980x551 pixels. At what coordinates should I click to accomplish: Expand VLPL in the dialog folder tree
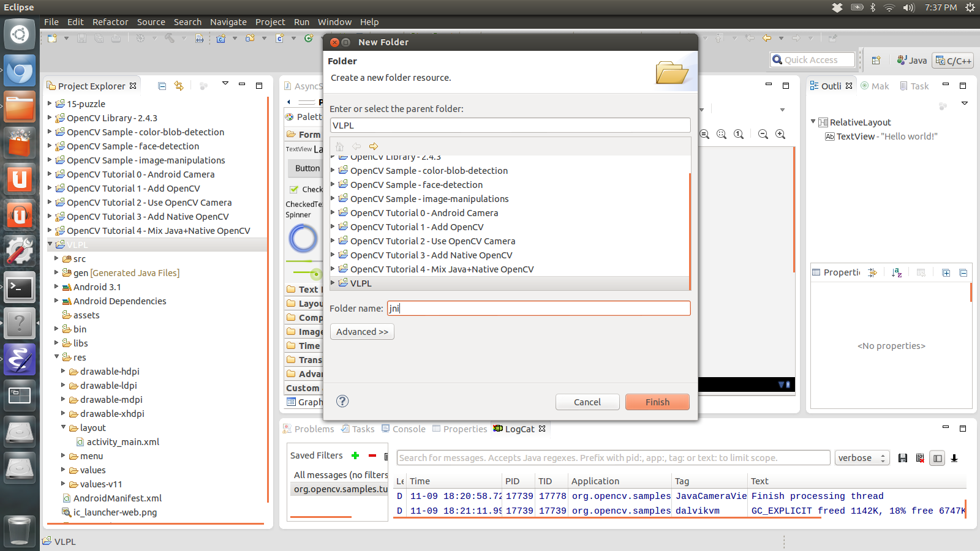[x=333, y=283]
